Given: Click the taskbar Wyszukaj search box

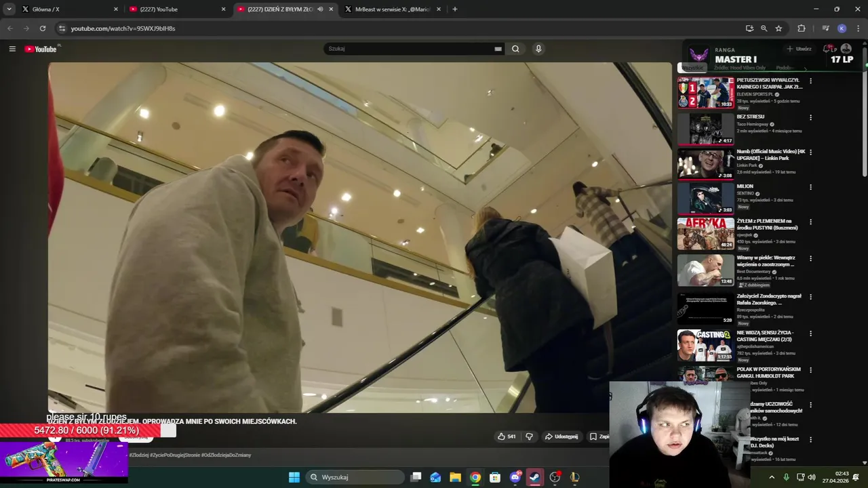Looking at the screenshot, I should pos(355,477).
